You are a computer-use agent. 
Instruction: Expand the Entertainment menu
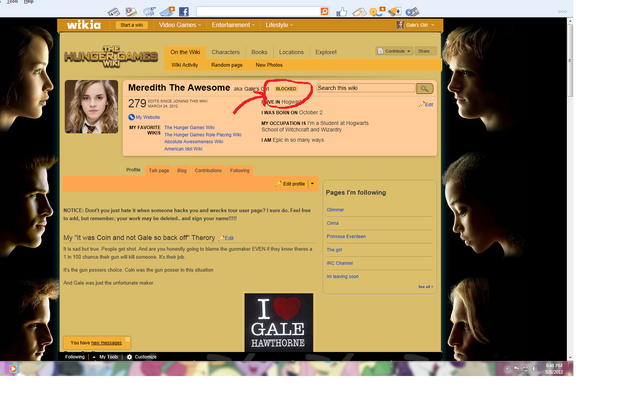[x=233, y=25]
